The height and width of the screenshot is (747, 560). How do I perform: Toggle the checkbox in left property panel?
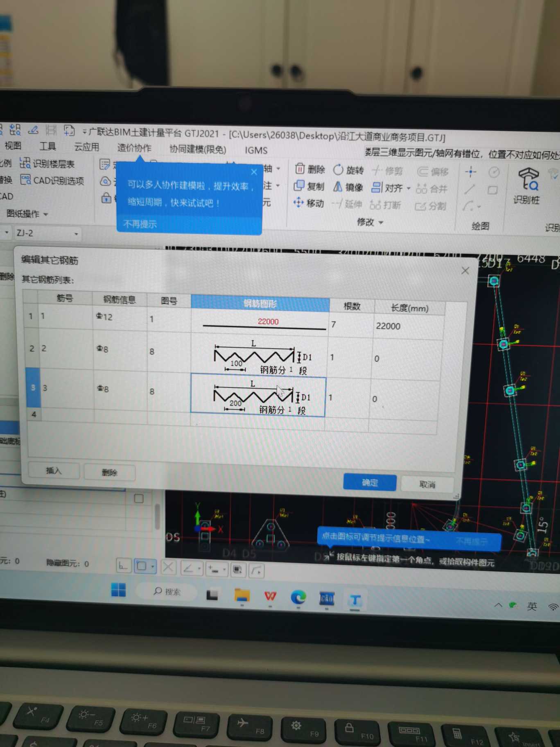[x=139, y=498]
